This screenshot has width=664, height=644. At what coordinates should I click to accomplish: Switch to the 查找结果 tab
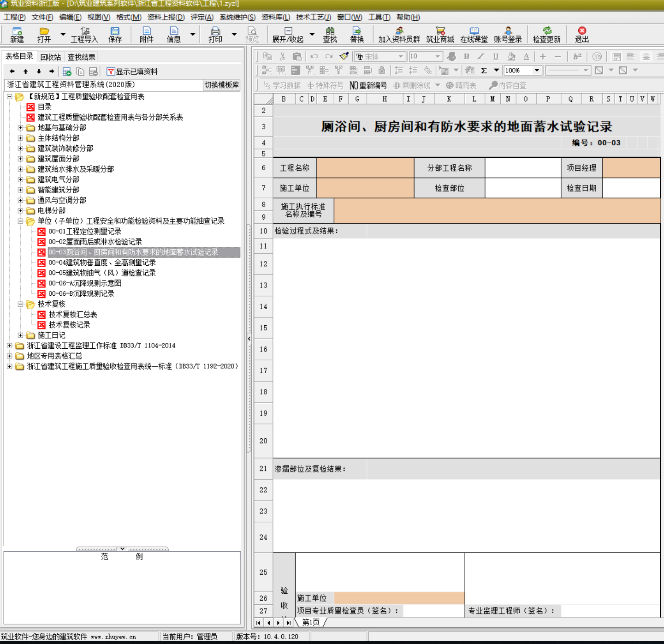(x=82, y=57)
